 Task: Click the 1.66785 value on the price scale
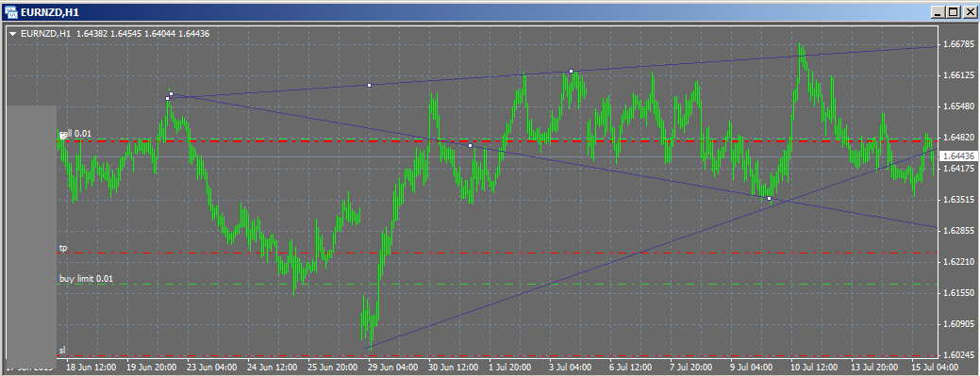pyautogui.click(x=958, y=44)
